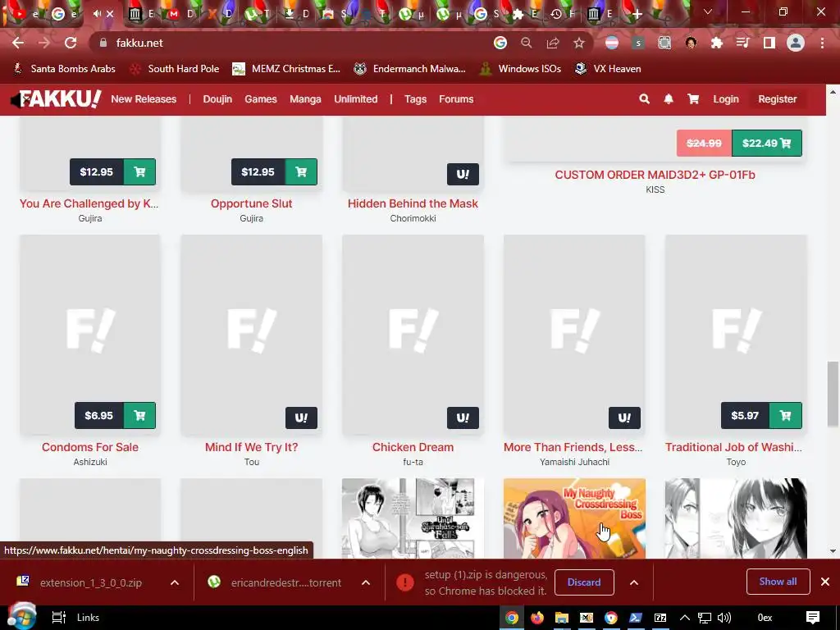Open the 7-Zip taskbar icon
Image resolution: width=840 pixels, height=630 pixels.
coord(660,618)
